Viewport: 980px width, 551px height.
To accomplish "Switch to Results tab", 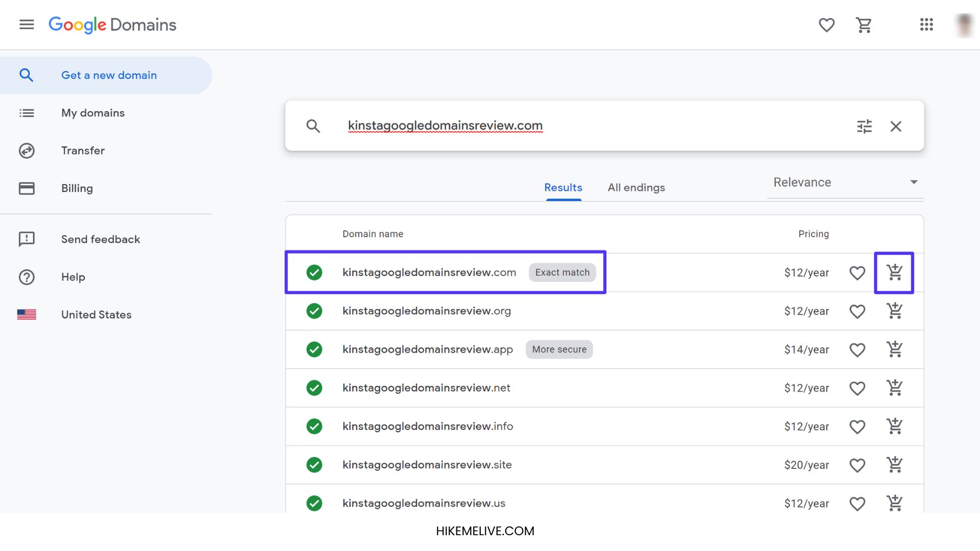I will tap(563, 188).
